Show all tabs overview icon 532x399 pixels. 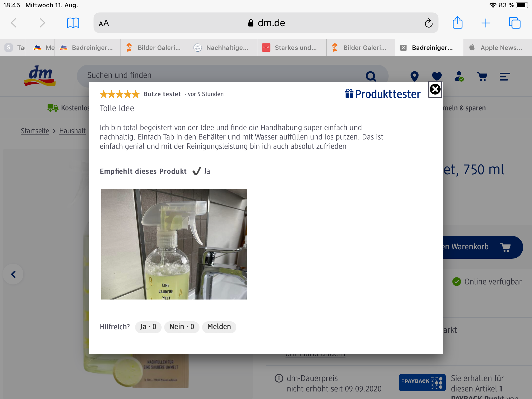(x=515, y=23)
